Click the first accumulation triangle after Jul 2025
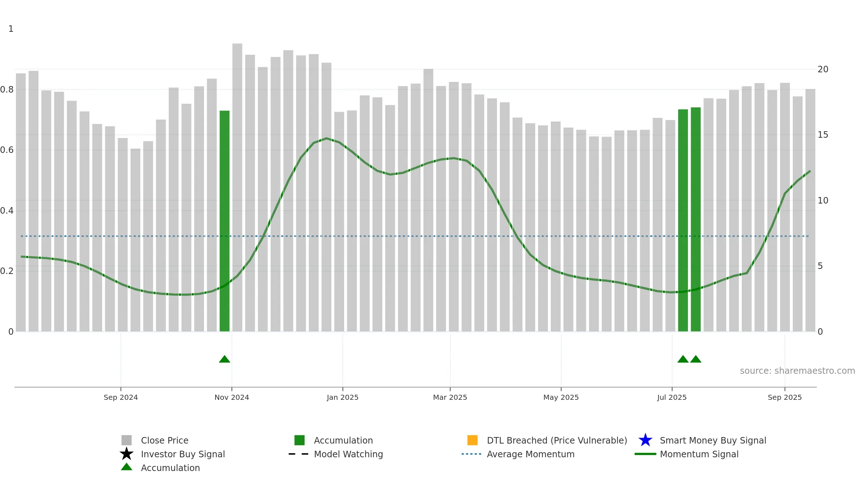The height and width of the screenshot is (488, 868). click(x=683, y=359)
